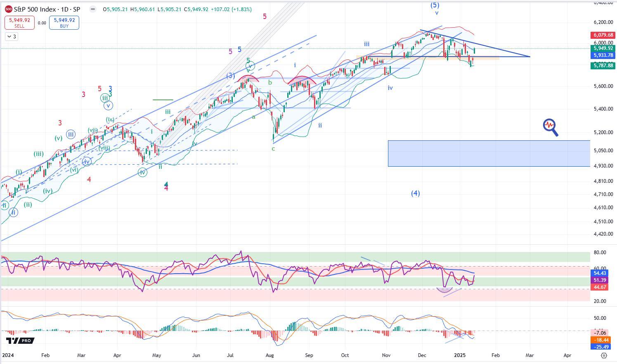
Task: Click the daily change +107.02 (+1.83%)
Action: pos(231,9)
